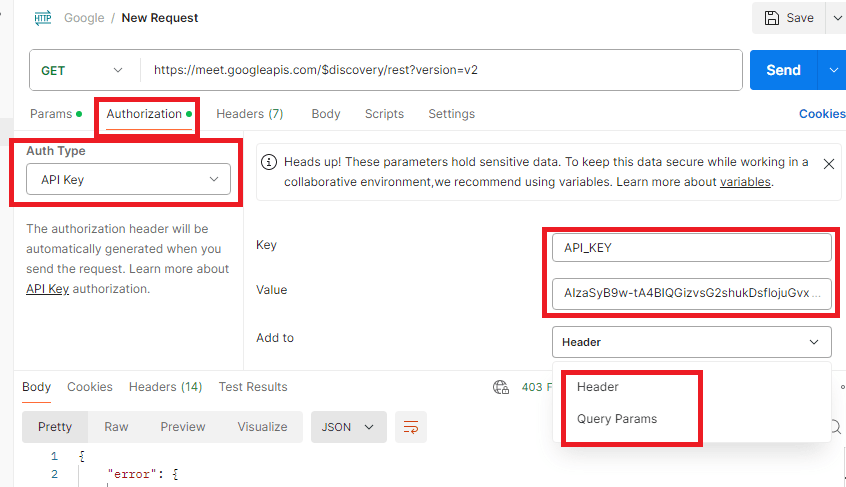Viewport: 846px width, 487px height.
Task: Focus the request URL field
Action: click(x=441, y=70)
